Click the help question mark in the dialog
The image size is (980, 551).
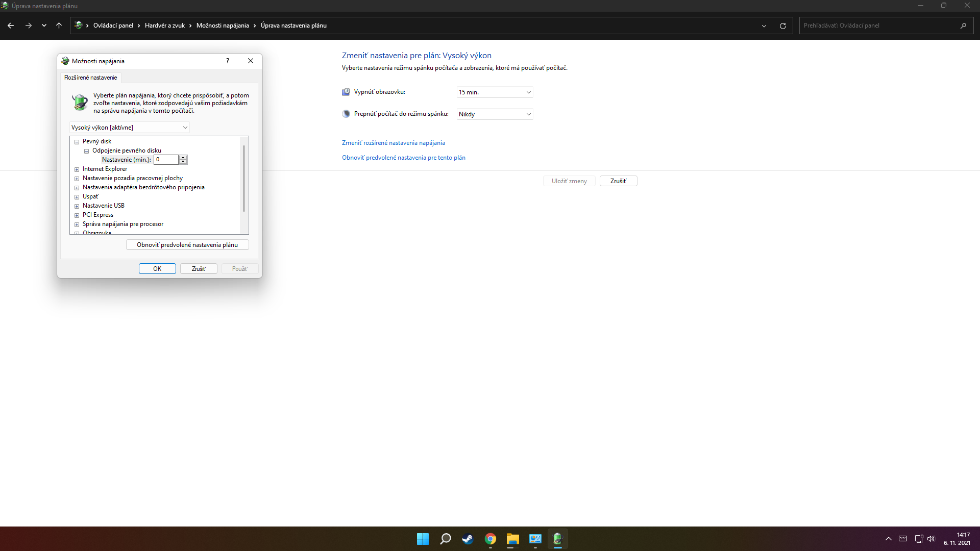pos(228,61)
